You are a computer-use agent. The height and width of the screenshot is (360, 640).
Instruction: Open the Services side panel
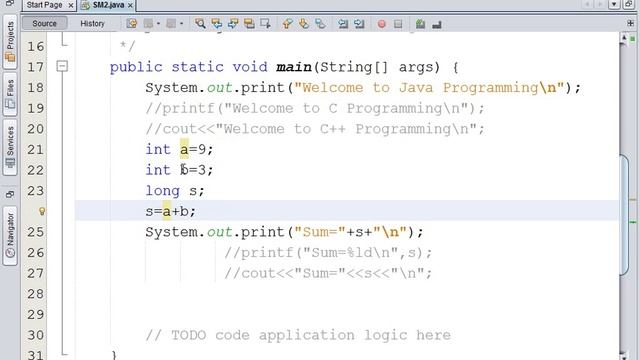point(10,147)
